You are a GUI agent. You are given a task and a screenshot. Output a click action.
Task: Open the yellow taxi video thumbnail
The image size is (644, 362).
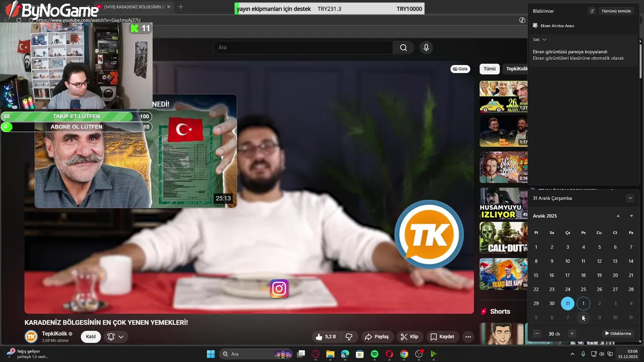click(x=504, y=97)
